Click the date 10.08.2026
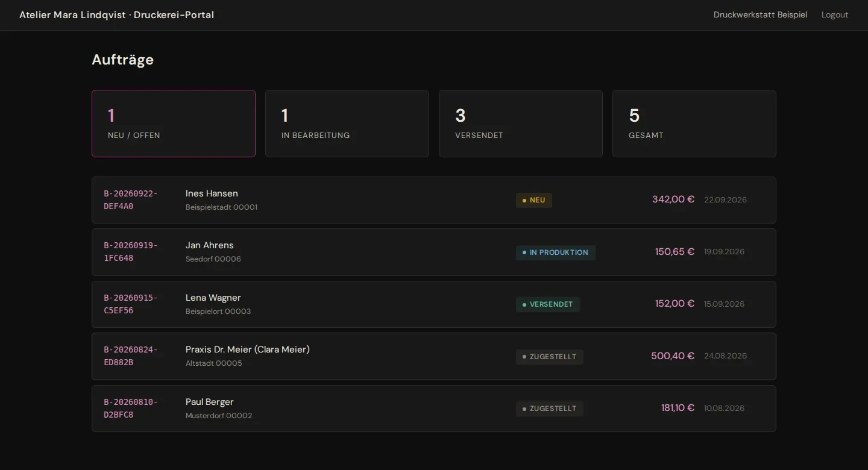This screenshot has height=470, width=868. [724, 409]
